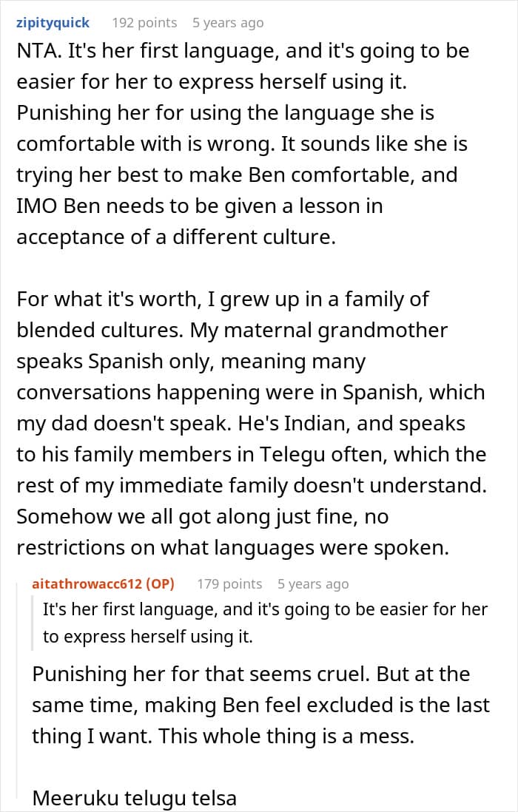This screenshot has height=812, width=518.
Task: Click the line 'Meeruku telugu telsa'
Action: (x=134, y=798)
